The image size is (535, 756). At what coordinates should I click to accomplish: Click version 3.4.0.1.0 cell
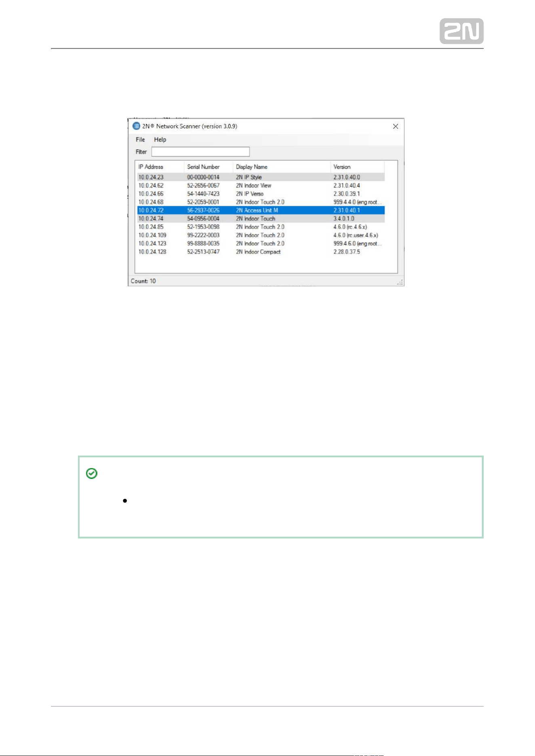coord(344,219)
